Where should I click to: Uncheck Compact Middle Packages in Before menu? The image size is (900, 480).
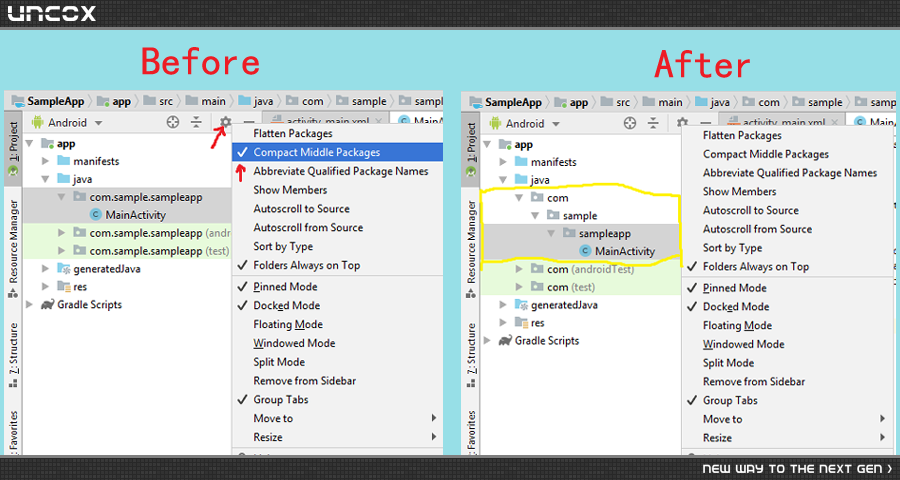[338, 152]
